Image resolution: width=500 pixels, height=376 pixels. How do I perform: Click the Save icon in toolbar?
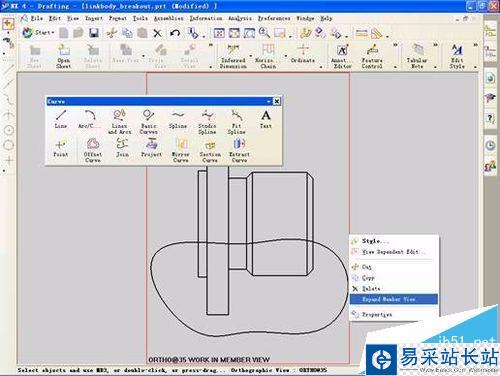94,33
